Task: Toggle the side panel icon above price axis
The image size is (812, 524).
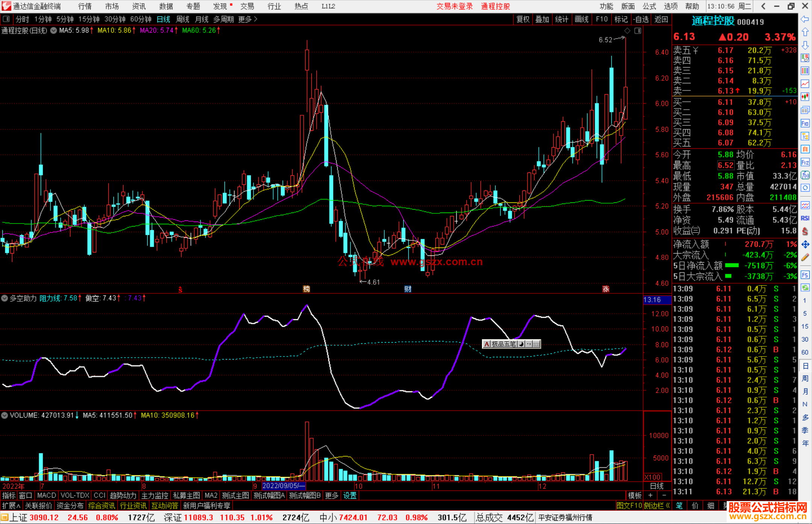Action: coord(638,31)
